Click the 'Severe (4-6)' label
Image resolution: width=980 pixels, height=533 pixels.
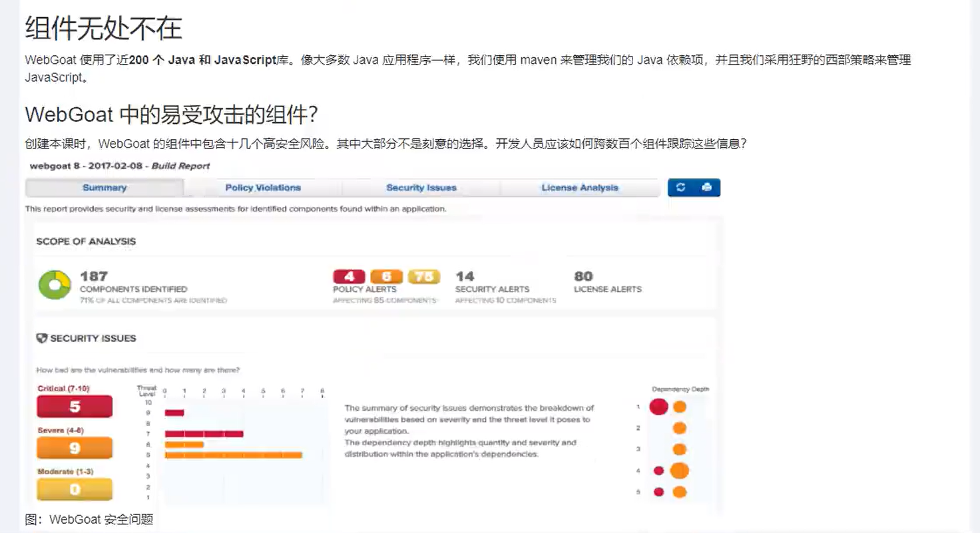click(x=61, y=431)
